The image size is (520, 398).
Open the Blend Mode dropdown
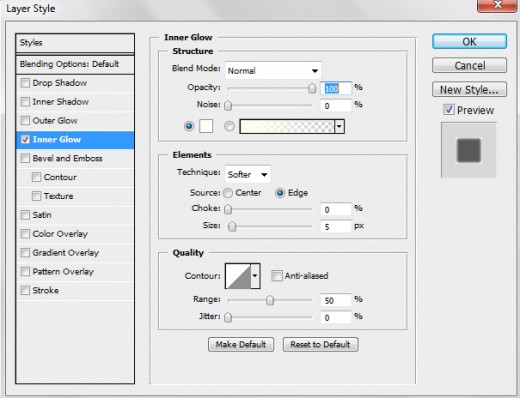(x=273, y=70)
